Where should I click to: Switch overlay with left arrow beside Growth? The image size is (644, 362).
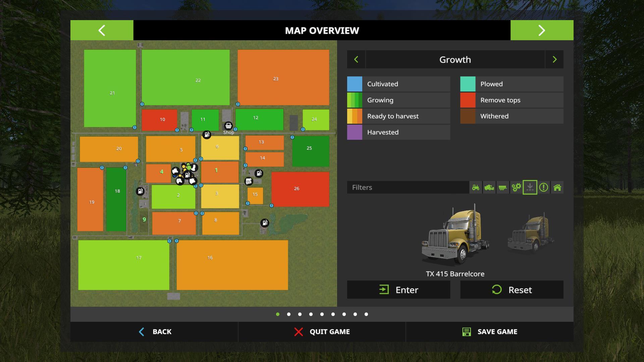coord(356,60)
